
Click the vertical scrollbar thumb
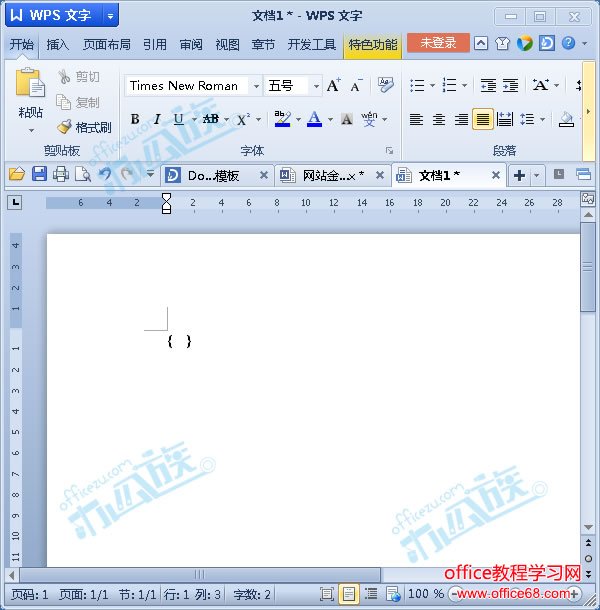588,267
